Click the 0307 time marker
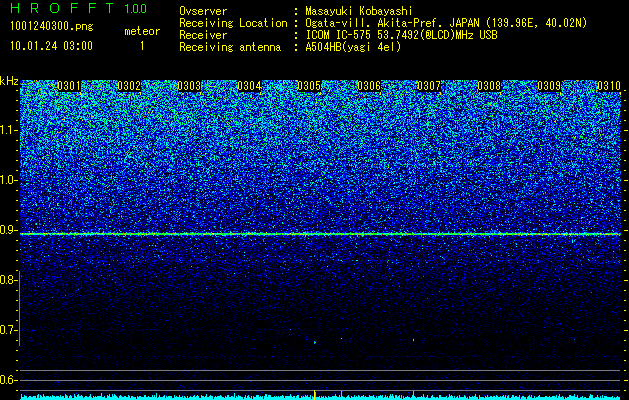This screenshot has height=400, width=629. click(429, 86)
